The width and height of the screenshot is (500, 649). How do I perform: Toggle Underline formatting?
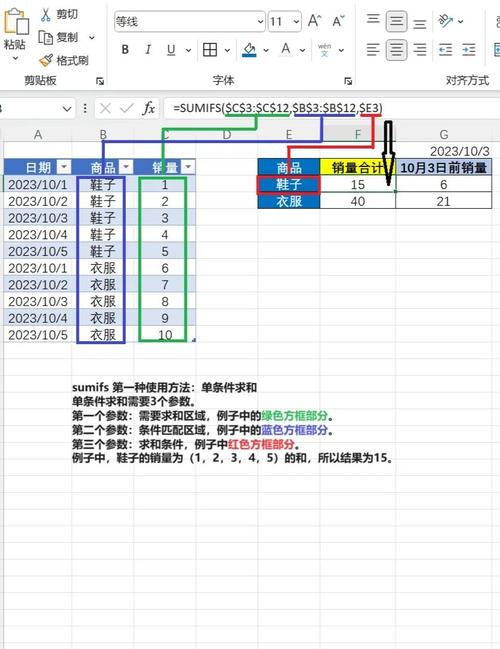(171, 50)
